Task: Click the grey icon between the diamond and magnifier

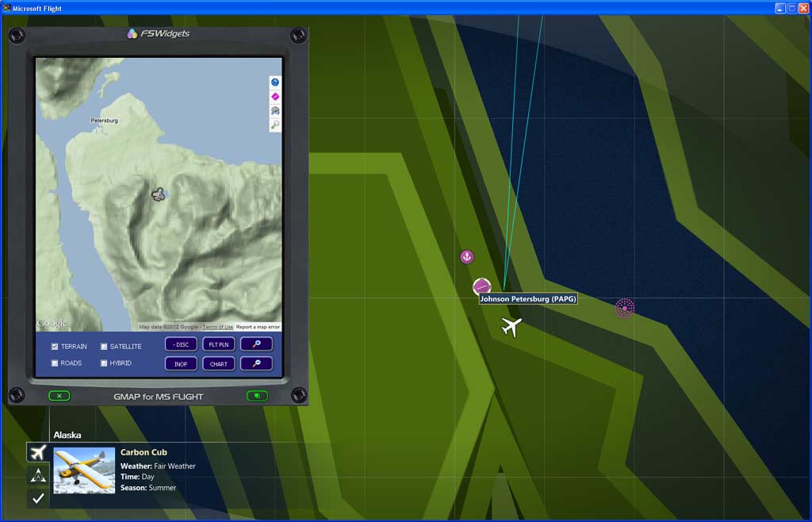Action: point(275,110)
